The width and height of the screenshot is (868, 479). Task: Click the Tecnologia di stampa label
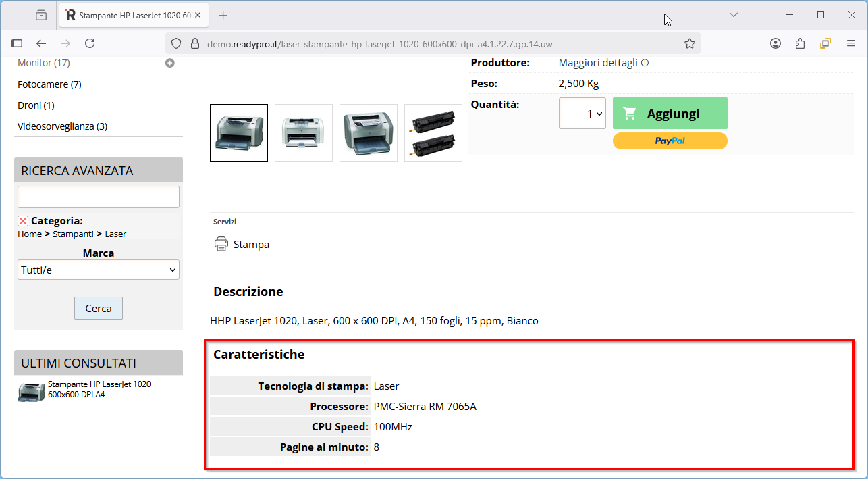(x=313, y=386)
